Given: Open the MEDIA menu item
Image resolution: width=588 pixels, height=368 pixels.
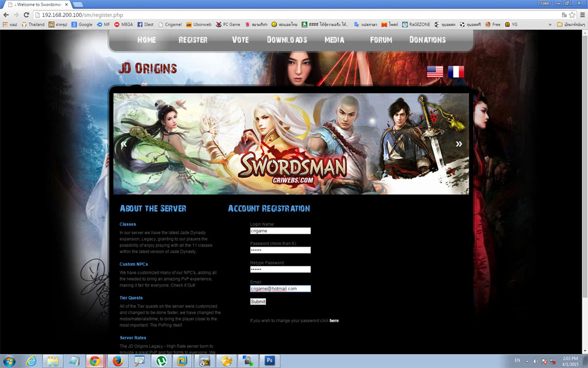Looking at the screenshot, I should click(x=335, y=40).
